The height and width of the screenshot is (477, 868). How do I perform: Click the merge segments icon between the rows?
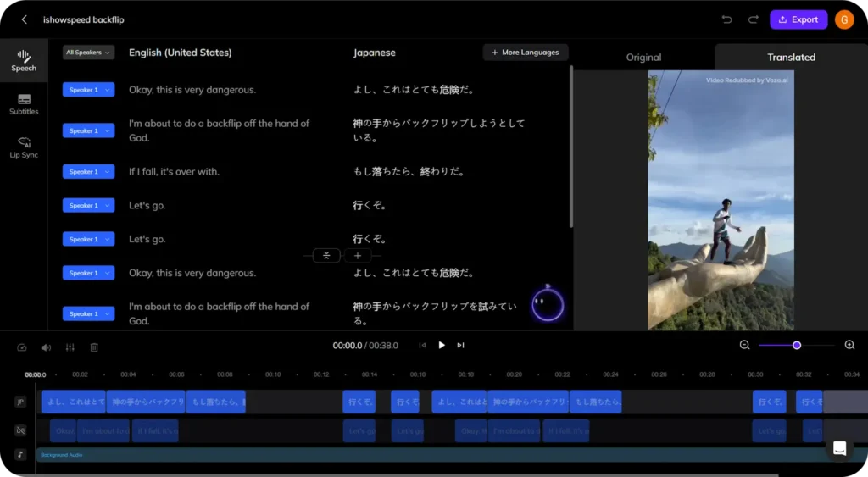pos(326,256)
